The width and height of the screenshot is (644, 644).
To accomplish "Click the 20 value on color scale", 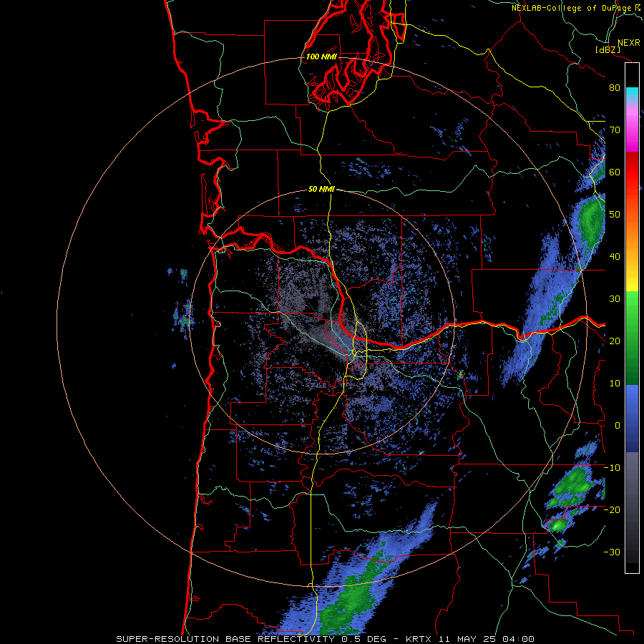I will [x=615, y=341].
